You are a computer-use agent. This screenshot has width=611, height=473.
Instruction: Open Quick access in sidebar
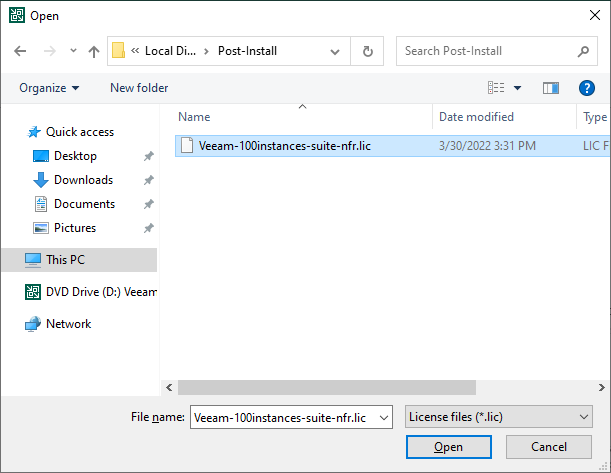(80, 132)
